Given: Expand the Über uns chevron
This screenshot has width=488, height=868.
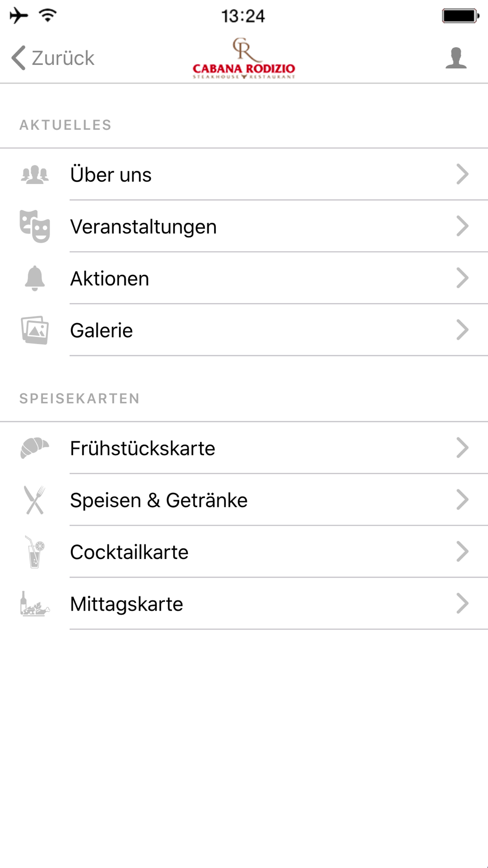Looking at the screenshot, I should pos(462,174).
